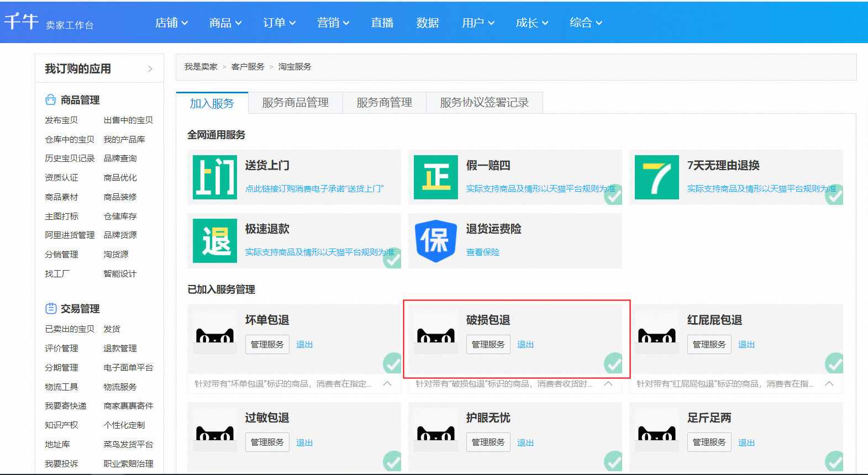Viewport: 868px width, 475px height.
Task: Click the green 7天无理由退换 icon
Action: point(657,177)
